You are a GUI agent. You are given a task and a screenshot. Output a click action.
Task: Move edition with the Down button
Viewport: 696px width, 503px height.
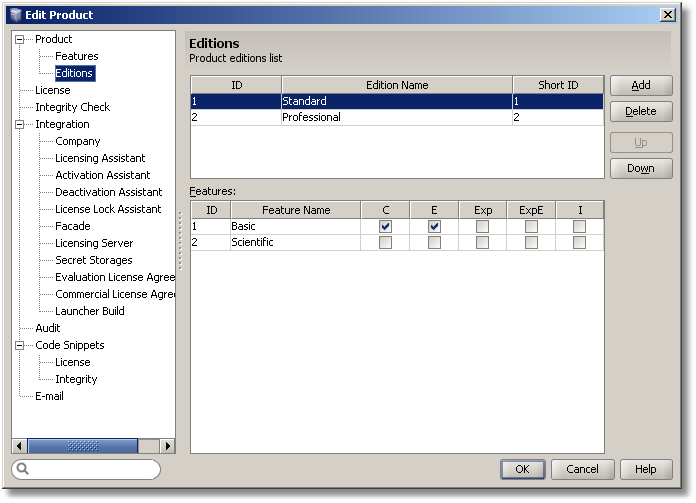(x=641, y=169)
